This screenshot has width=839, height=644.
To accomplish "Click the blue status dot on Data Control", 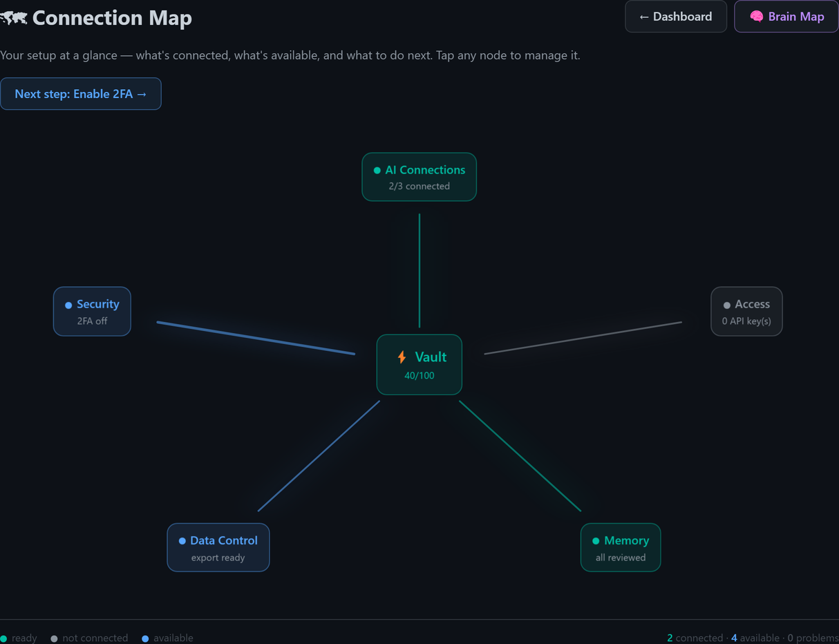I will pyautogui.click(x=182, y=541).
